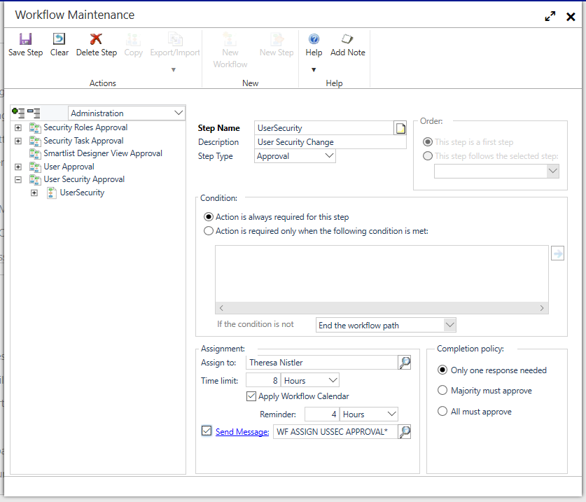The width and height of the screenshot is (586, 502).
Task: Click the condition box scrollbar right arrow
Action: [542, 308]
